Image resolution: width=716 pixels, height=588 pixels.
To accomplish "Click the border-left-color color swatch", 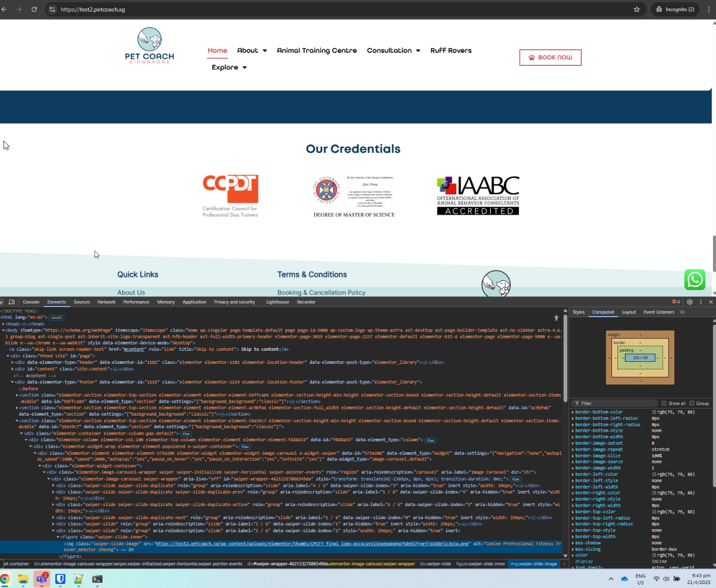I will tap(654, 474).
